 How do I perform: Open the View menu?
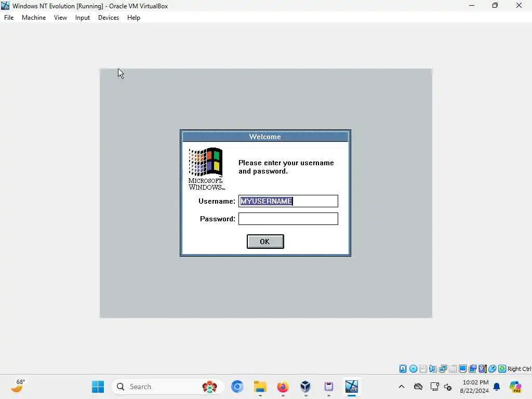click(x=60, y=18)
